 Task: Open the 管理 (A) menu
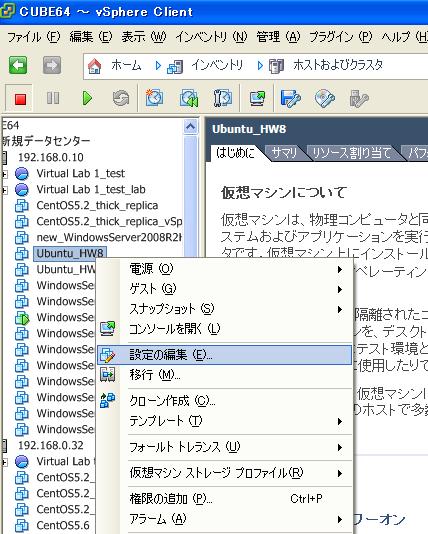[x=278, y=36]
